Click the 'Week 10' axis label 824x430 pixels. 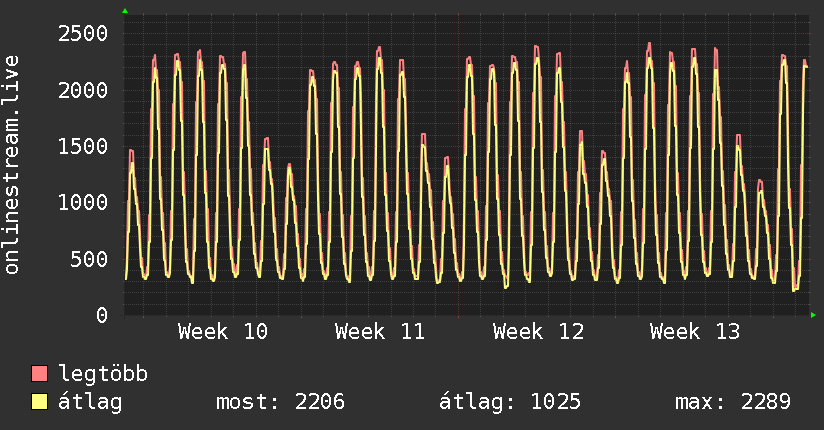coord(223,332)
